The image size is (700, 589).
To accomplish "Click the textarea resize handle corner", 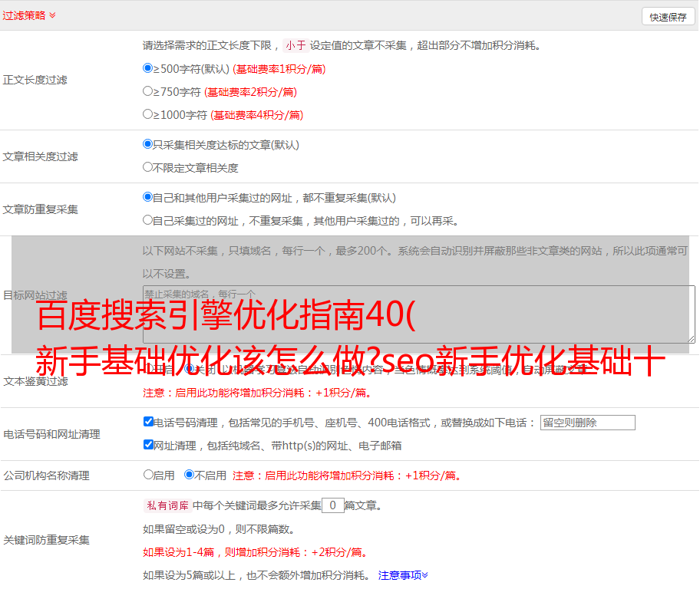I will click(691, 339).
